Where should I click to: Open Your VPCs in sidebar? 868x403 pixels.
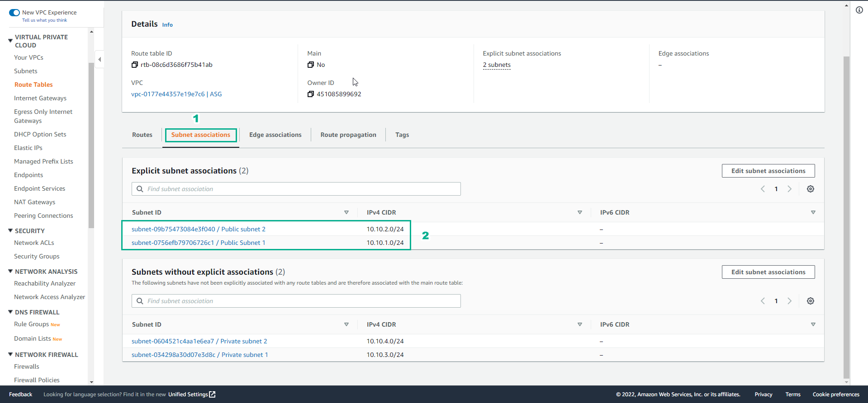tap(28, 57)
